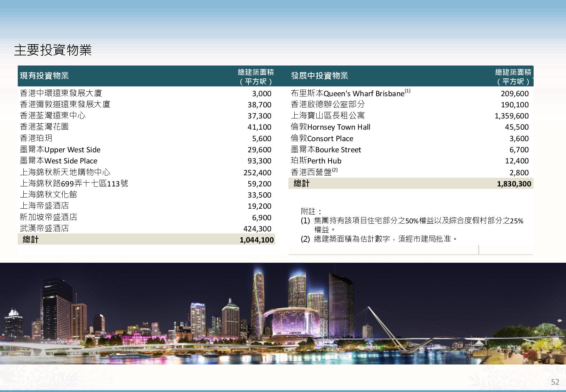Screen dimensions: 566x392
Task: Click the value 59,200
Action: point(259,184)
